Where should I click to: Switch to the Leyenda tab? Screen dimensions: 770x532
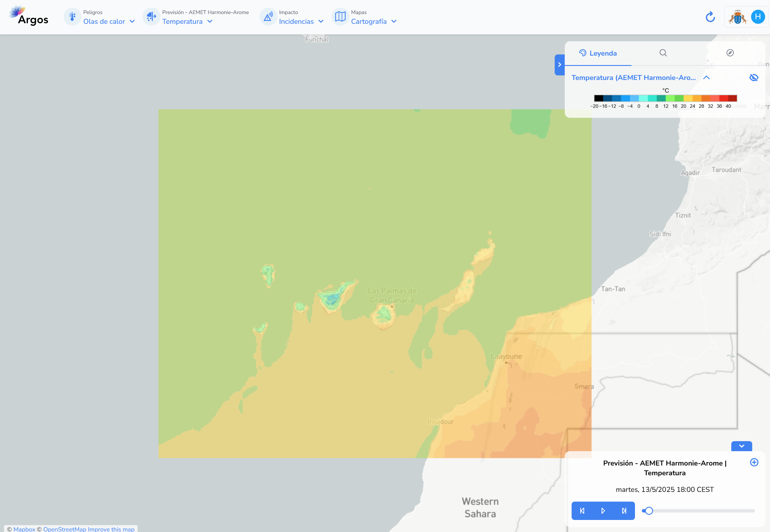tap(598, 53)
